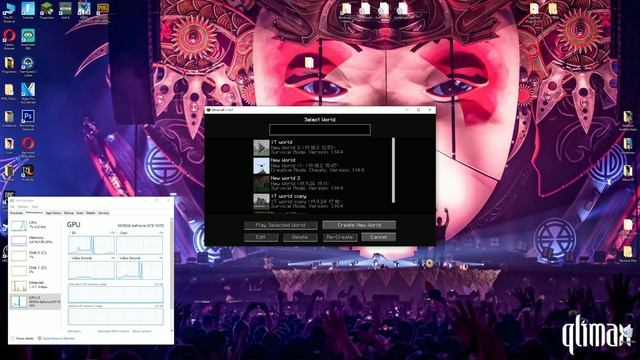Select Ethernet in the performance sidebar
This screenshot has width=640, height=360.
pyautogui.click(x=35, y=285)
